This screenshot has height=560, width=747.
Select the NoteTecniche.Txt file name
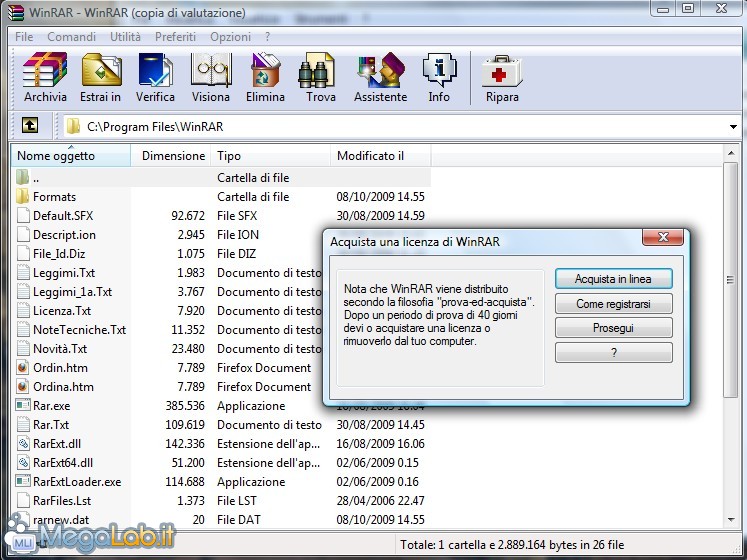(80, 330)
